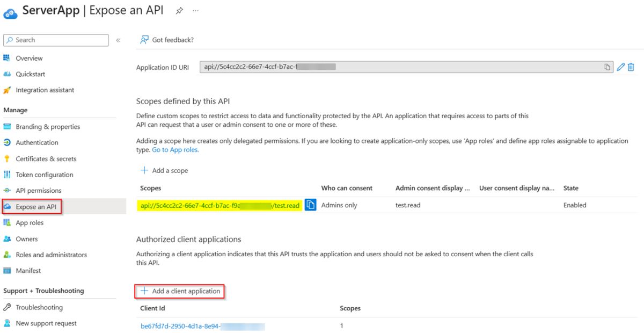Click the Admins only cell
The width and height of the screenshot is (644, 333).
(x=339, y=205)
